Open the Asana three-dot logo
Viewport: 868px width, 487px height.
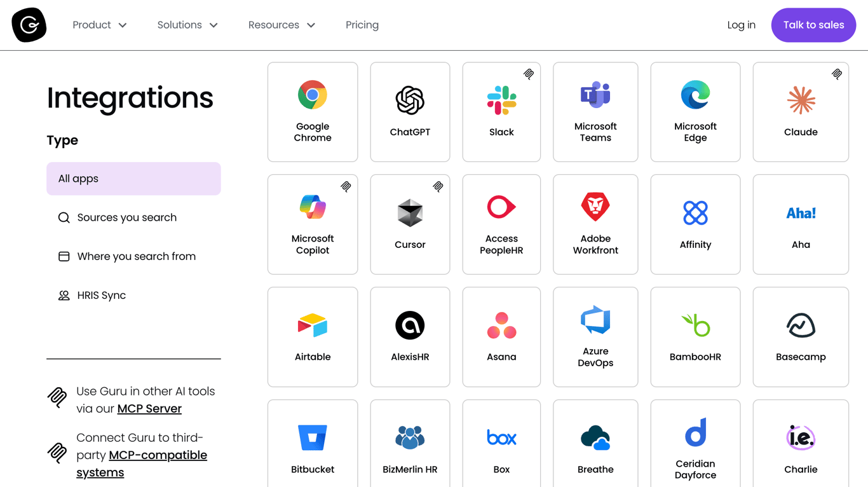point(501,326)
